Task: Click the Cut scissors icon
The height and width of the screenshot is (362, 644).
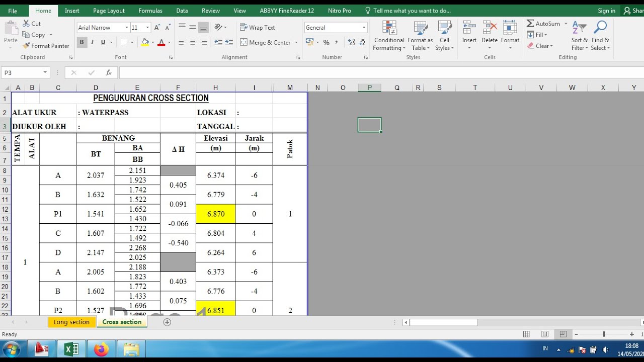Action: coord(26,24)
